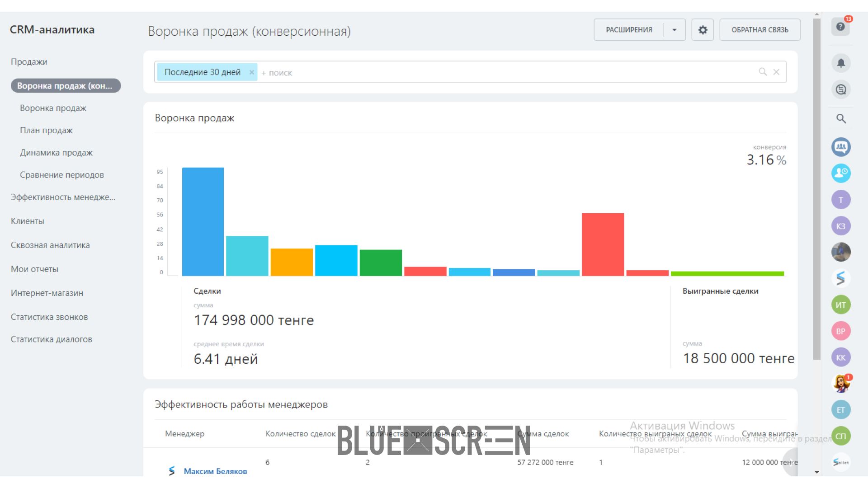Viewport: 868px width, 488px height.
Task: Open Динамика продаж menu item
Action: click(56, 153)
